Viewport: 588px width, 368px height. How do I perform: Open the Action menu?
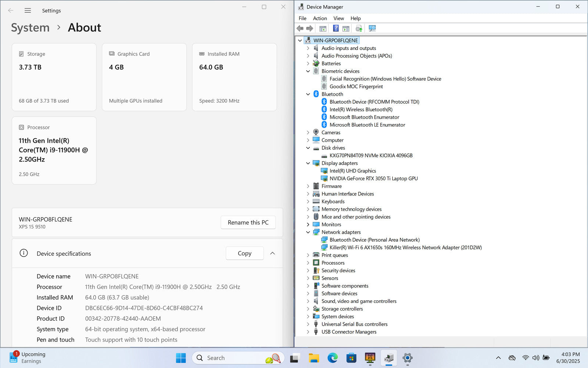click(320, 18)
